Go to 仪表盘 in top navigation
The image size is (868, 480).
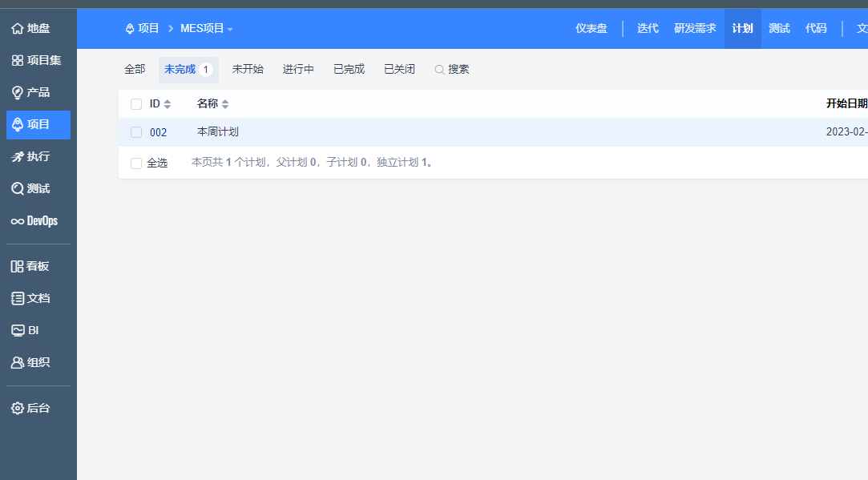pos(591,28)
